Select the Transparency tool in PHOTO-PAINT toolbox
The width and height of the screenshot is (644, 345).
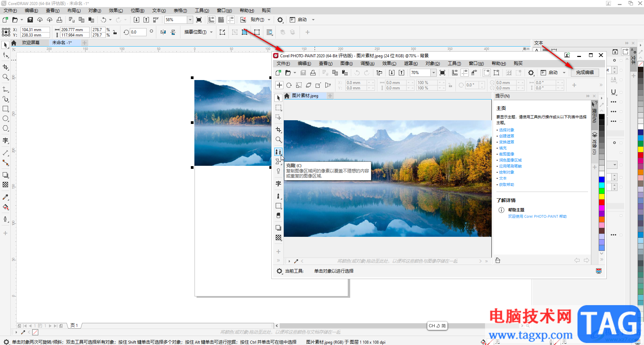[278, 237]
